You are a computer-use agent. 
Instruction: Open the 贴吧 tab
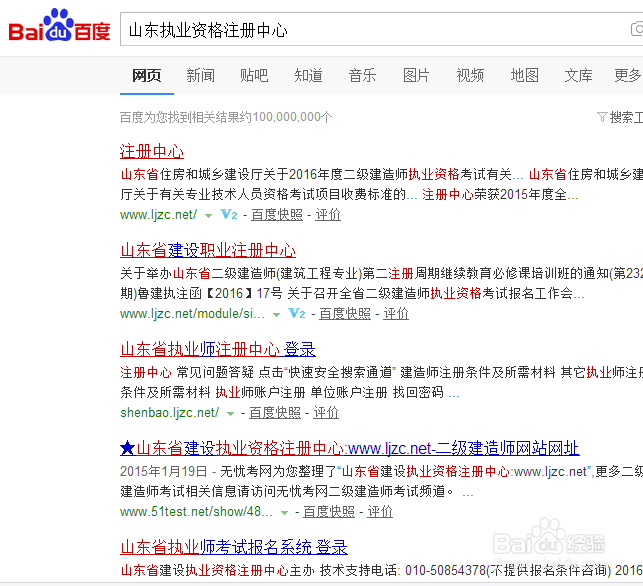click(x=254, y=75)
